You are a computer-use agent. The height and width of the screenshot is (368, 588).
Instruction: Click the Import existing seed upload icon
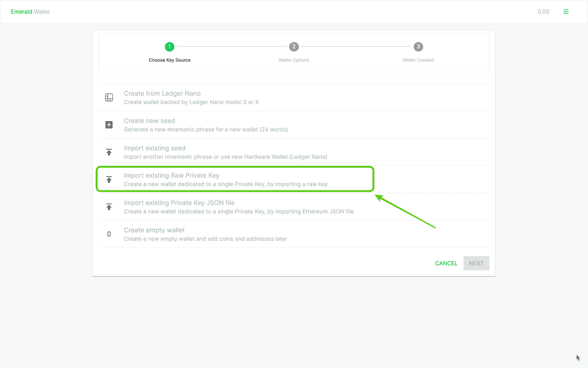[109, 152]
